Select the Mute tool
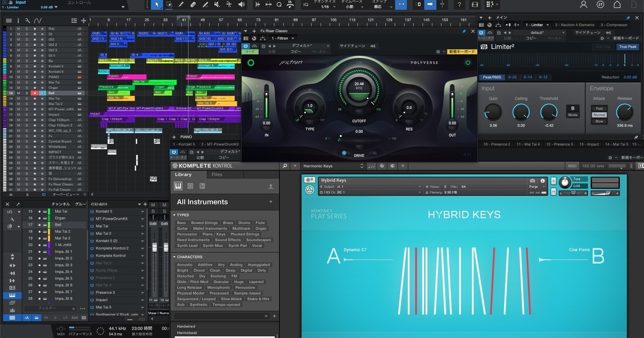The image size is (644, 338). tap(217, 5)
